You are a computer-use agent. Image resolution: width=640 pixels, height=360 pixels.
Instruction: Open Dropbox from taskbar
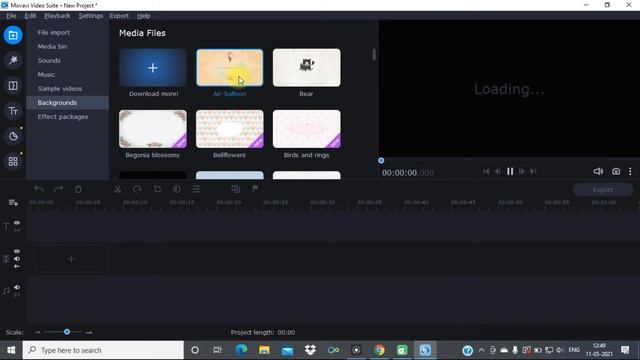pyautogui.click(x=310, y=350)
